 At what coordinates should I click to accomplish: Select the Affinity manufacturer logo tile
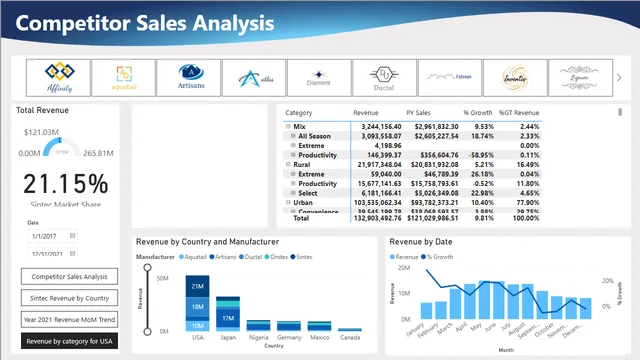[58, 78]
